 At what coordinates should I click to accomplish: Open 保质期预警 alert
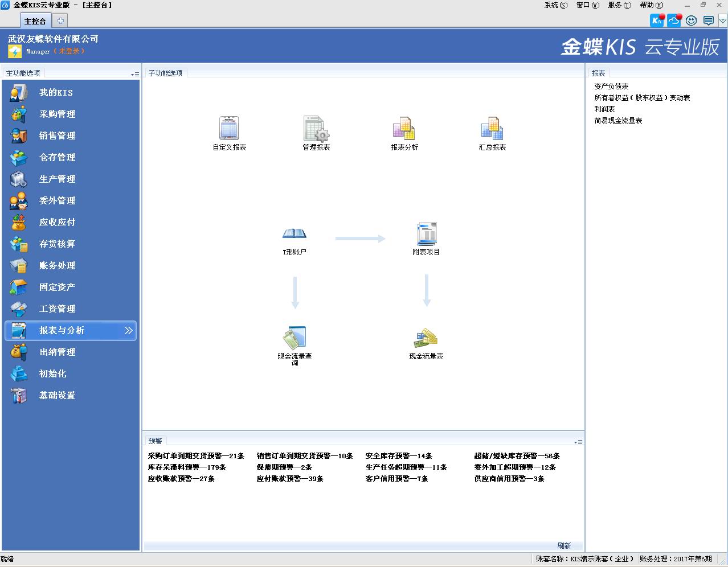click(284, 467)
